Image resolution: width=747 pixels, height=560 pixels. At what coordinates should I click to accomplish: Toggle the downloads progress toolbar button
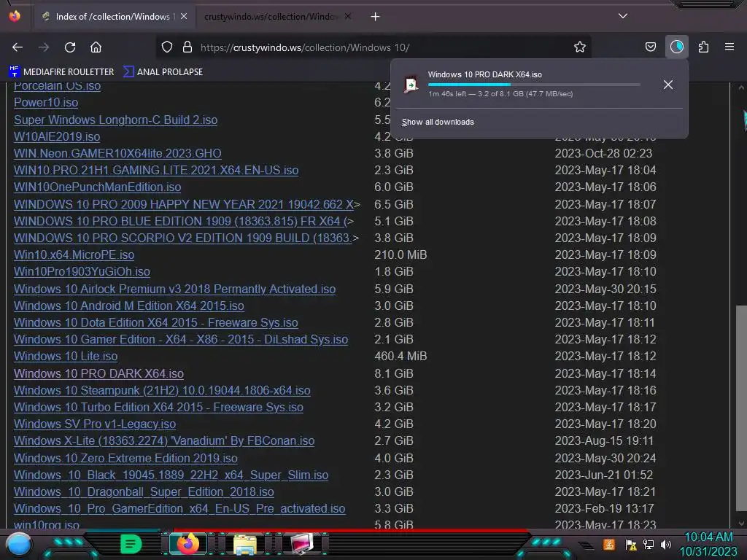[x=676, y=47]
